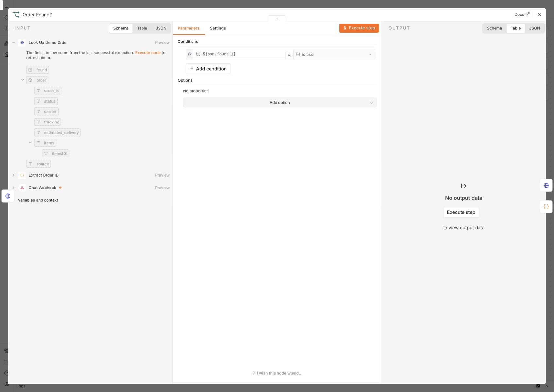
Task: Click the $json.found expression field
Action: click(239, 54)
